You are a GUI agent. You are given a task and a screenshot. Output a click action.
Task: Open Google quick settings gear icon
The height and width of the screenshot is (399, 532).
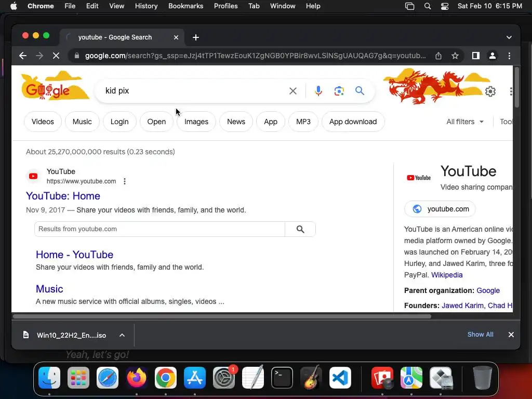(x=490, y=91)
